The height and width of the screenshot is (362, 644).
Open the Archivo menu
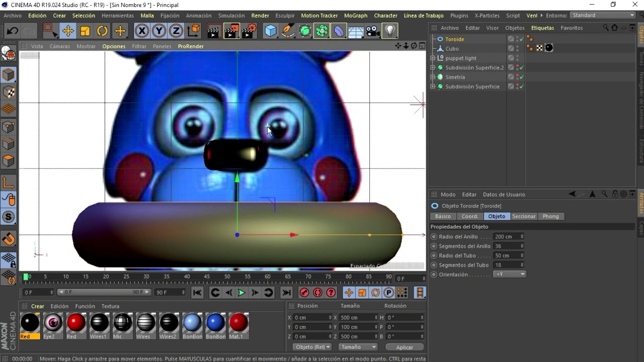pos(13,16)
